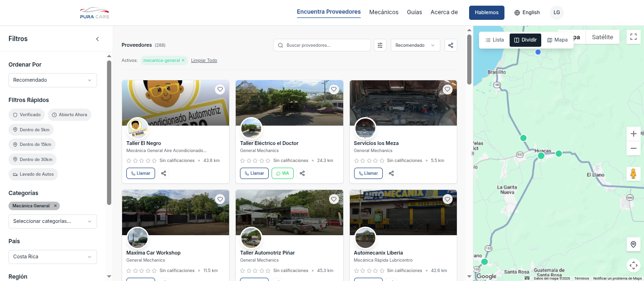Favorite Maxima Car Workshop card
The height and width of the screenshot is (281, 644).
(220, 199)
